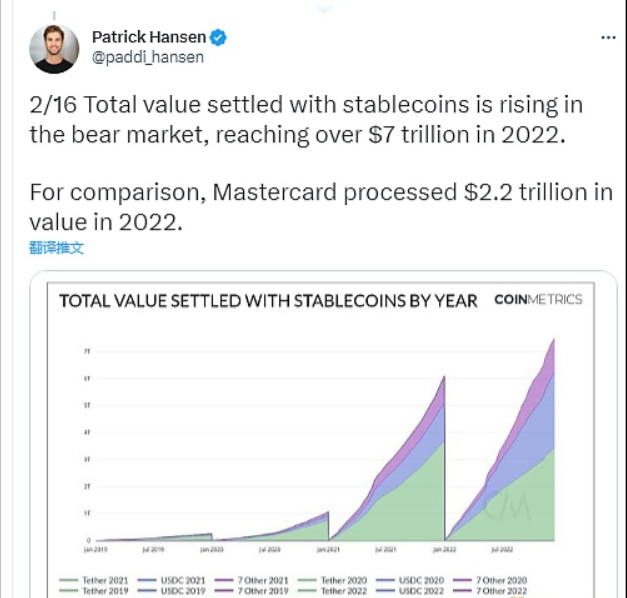Click the 翻译推文 translate link
This screenshot has height=598, width=627.
pos(57,248)
